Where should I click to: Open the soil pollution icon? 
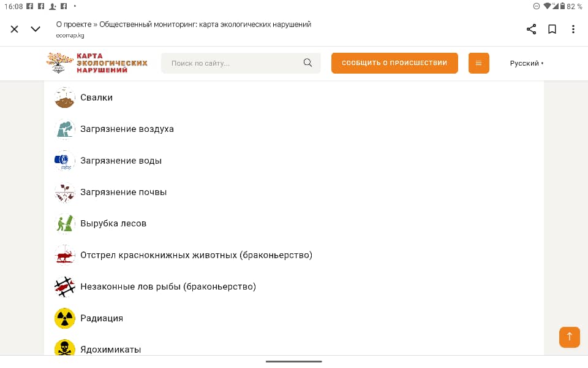64,192
